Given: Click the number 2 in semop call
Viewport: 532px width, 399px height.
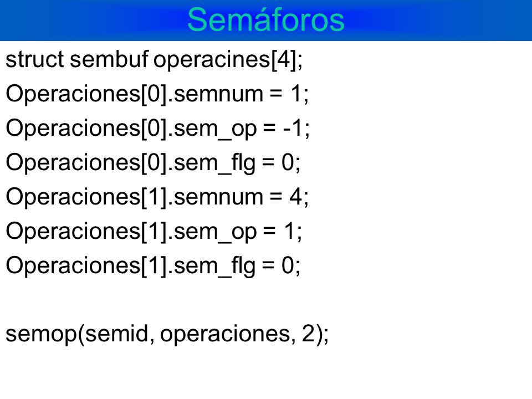Looking at the screenshot, I should point(308,333).
